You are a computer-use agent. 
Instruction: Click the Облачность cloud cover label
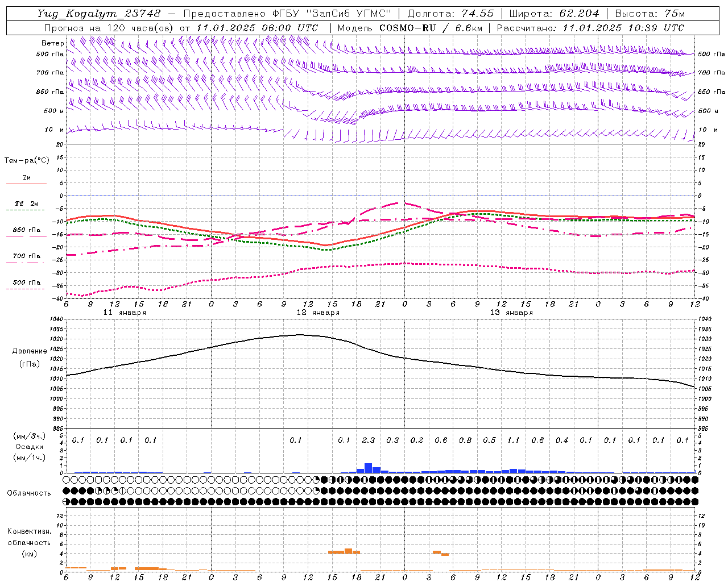29,493
